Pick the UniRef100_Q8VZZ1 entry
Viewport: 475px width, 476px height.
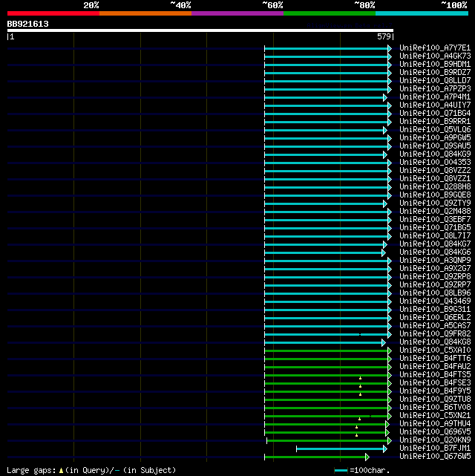tap(435, 179)
